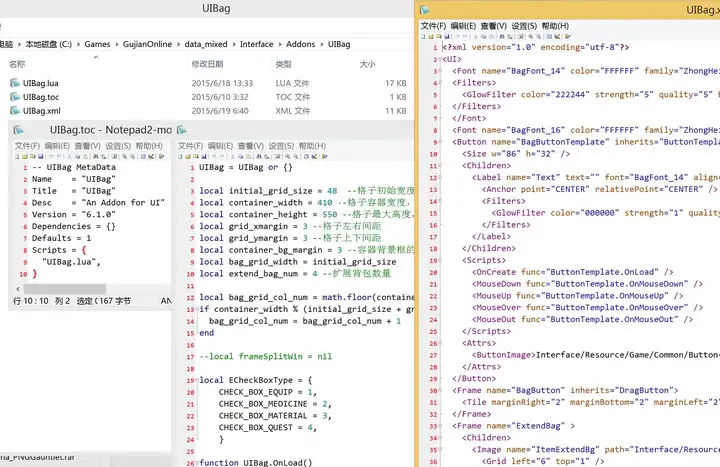The image size is (720, 467).
Task: Select UIBag.lua file name in Explorer list
Action: click(40, 83)
